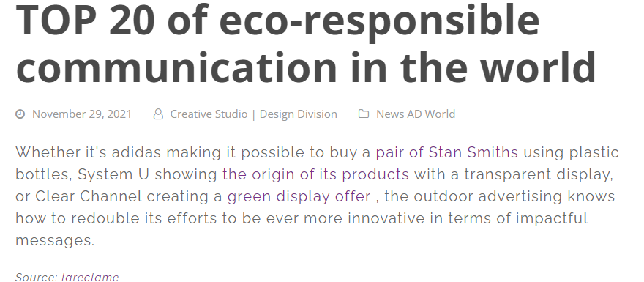644x282 pixels.
Task: Click the author user icon
Action: click(x=158, y=114)
